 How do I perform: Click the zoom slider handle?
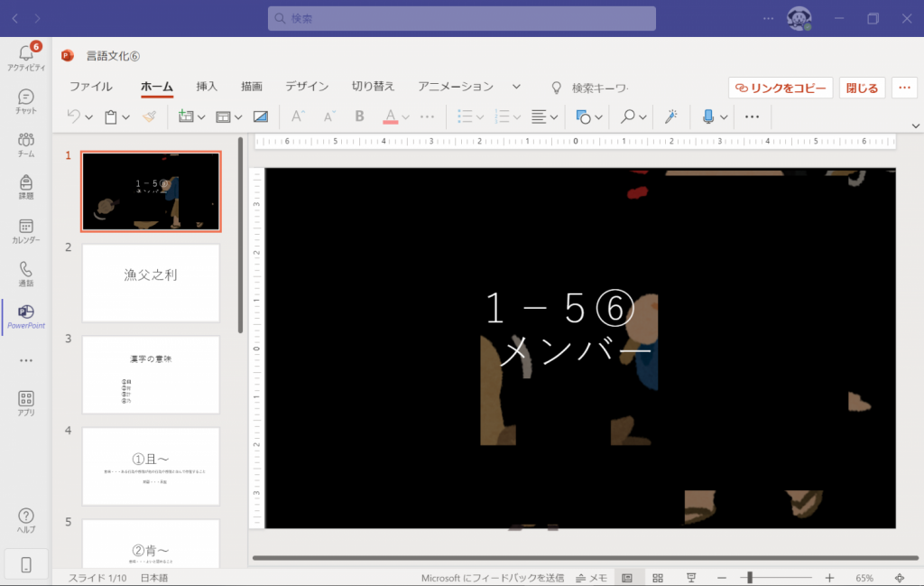click(750, 578)
